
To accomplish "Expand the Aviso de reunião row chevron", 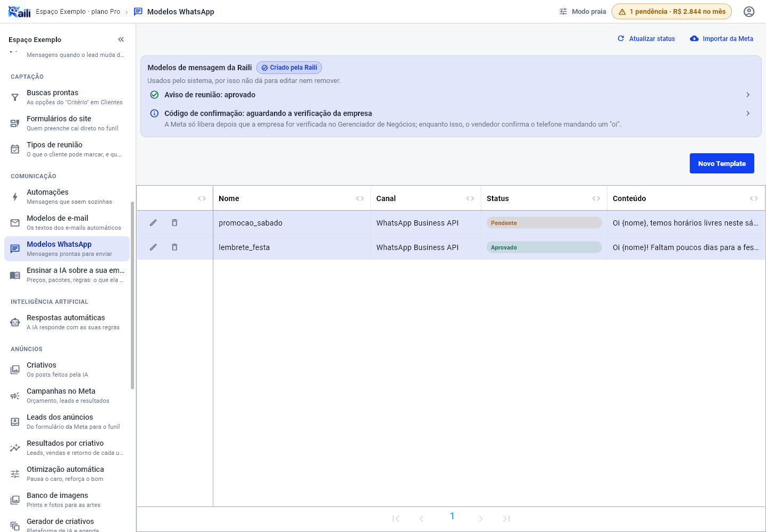I will click(x=748, y=95).
